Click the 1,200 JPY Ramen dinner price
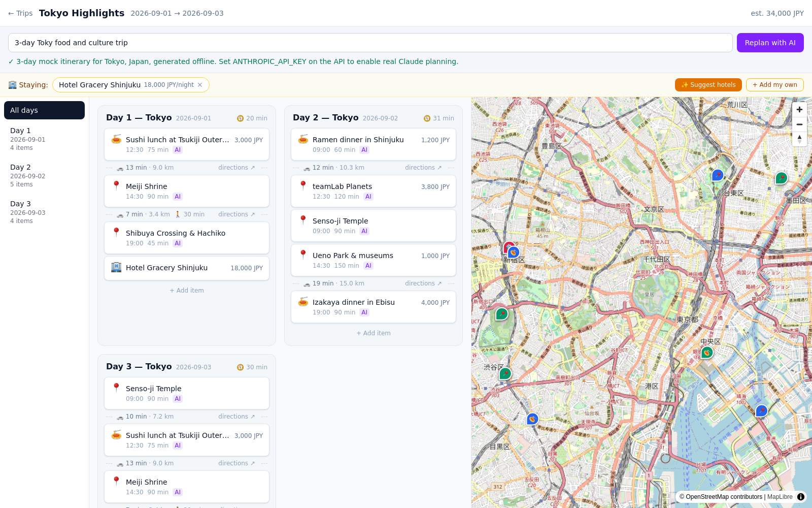Image resolution: width=812 pixels, height=508 pixels. 435,140
